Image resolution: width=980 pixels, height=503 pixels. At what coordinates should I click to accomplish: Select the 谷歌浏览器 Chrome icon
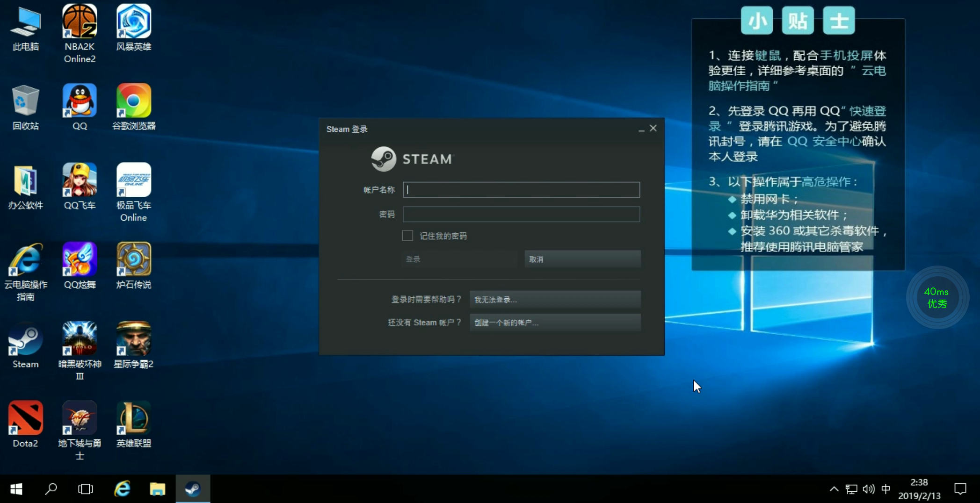point(133,107)
